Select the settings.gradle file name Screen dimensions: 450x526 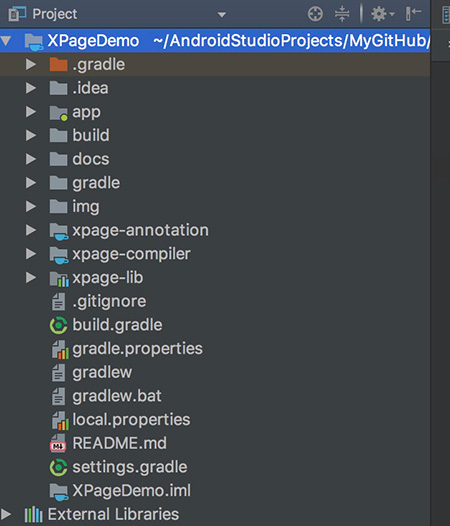(x=130, y=468)
